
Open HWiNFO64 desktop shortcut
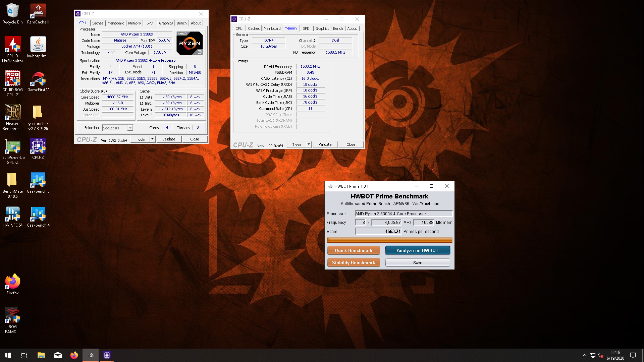click(12, 217)
